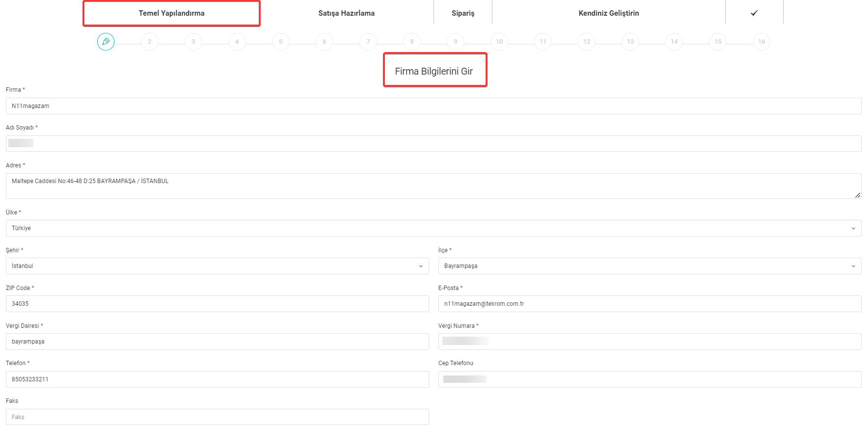Jump to step 16 circle
The image size is (868, 426).
point(761,42)
